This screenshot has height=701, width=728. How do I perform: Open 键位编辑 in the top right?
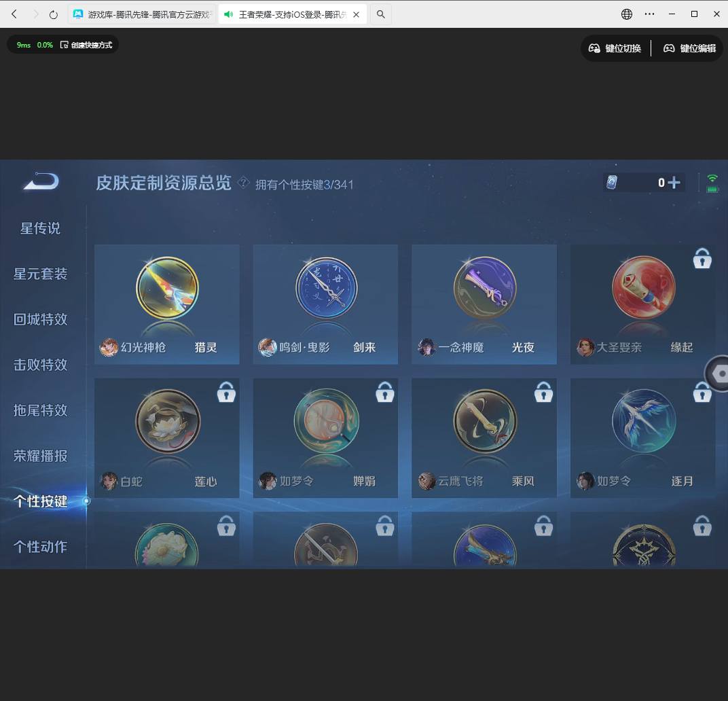click(689, 48)
